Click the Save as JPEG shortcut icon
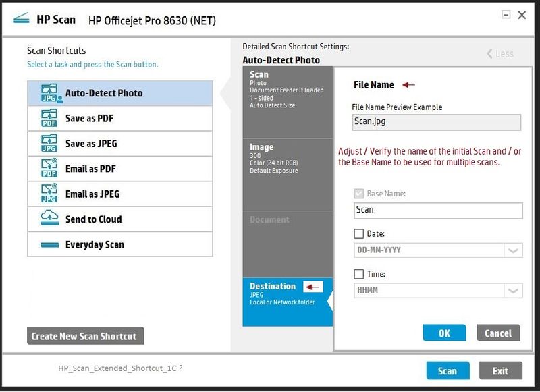The height and width of the screenshot is (392, 540). pos(49,143)
